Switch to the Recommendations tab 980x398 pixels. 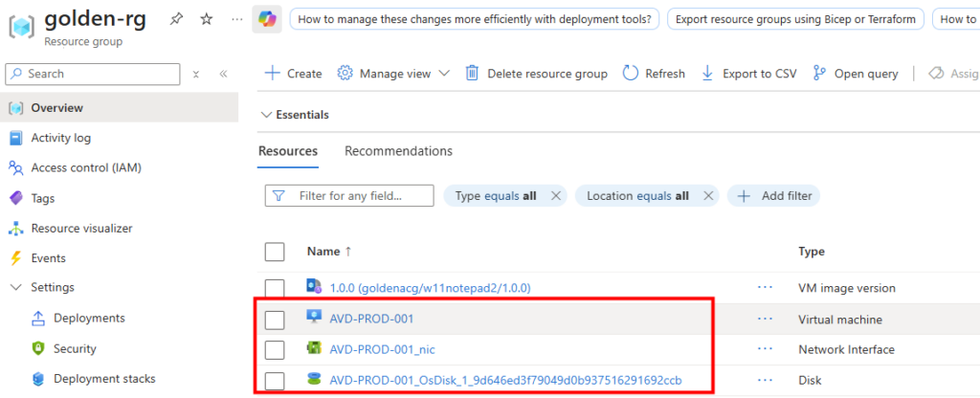(x=398, y=151)
